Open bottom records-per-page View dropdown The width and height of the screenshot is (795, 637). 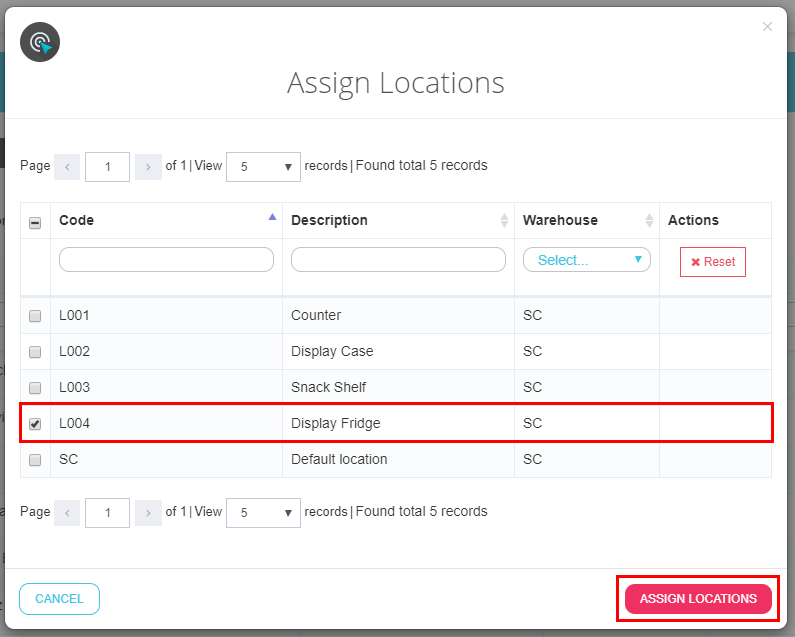(263, 512)
